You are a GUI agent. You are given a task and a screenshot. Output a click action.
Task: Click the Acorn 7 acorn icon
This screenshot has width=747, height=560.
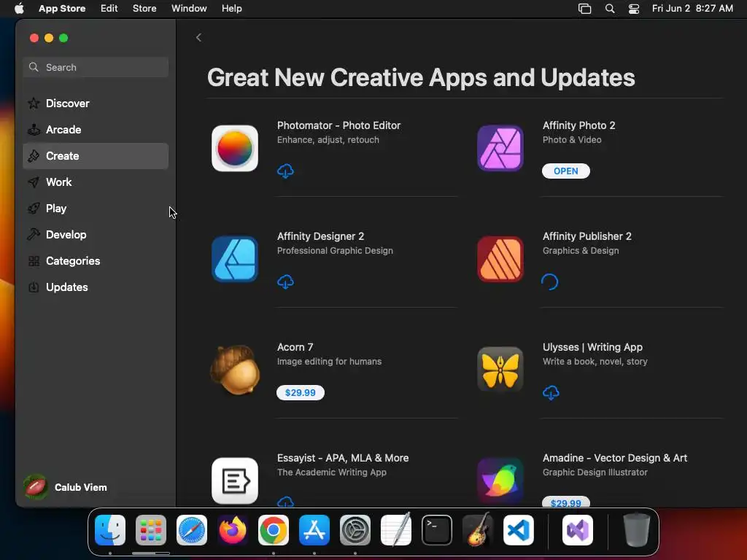(x=235, y=370)
